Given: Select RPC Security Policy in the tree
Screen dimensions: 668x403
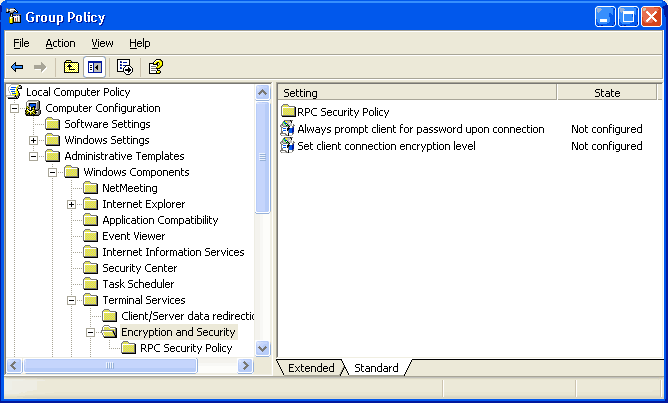Looking at the screenshot, I should pos(186,348).
